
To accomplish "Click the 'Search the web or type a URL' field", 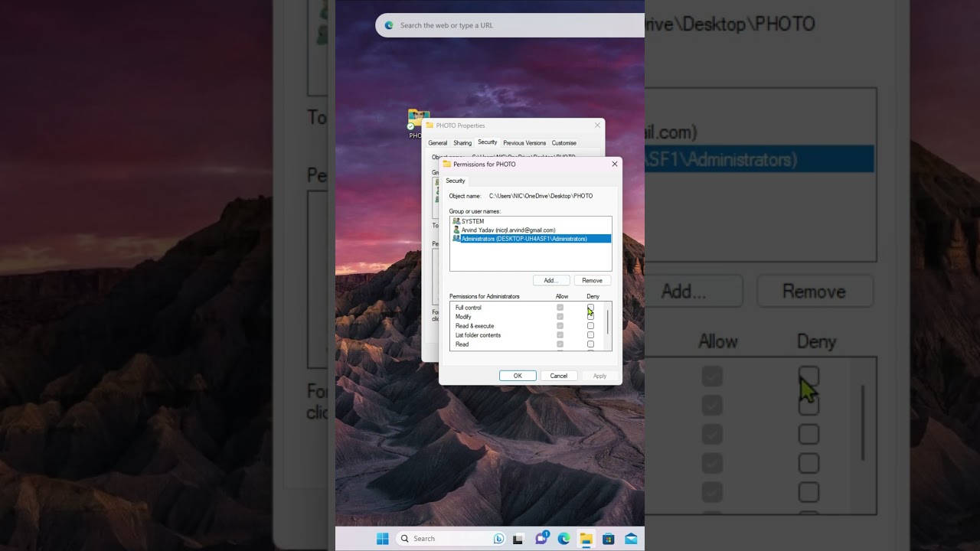I will point(511,25).
